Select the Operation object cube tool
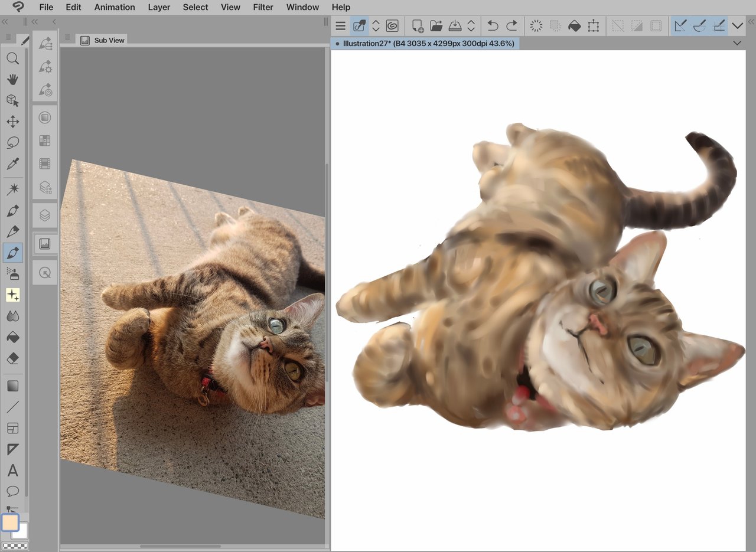The width and height of the screenshot is (756, 552). (12, 100)
